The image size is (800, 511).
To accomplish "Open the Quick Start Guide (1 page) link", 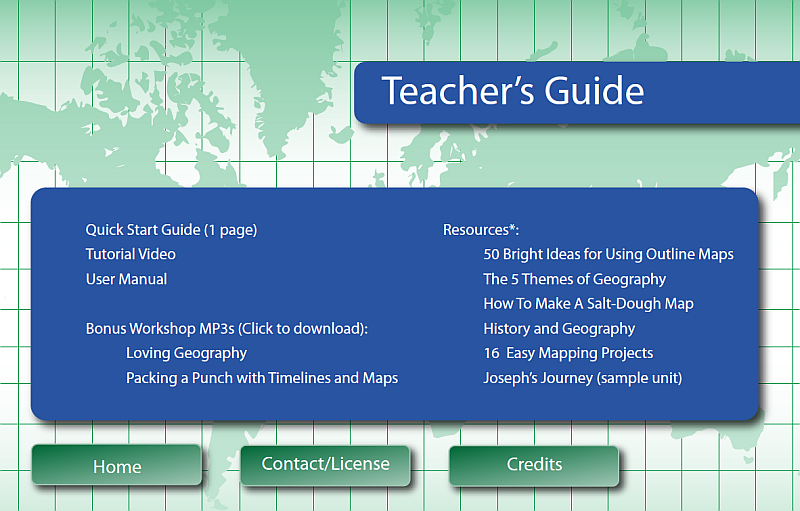I will click(171, 230).
